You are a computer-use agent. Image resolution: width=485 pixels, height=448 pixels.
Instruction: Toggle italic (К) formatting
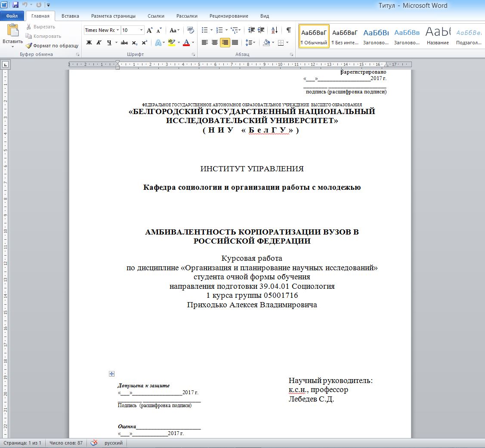pyautogui.click(x=99, y=42)
